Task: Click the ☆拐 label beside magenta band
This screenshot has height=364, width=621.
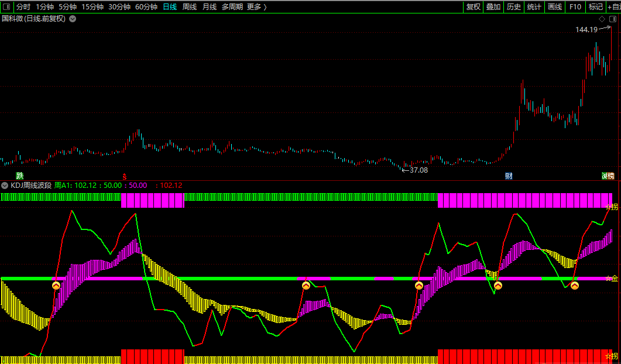Action: pos(612,207)
